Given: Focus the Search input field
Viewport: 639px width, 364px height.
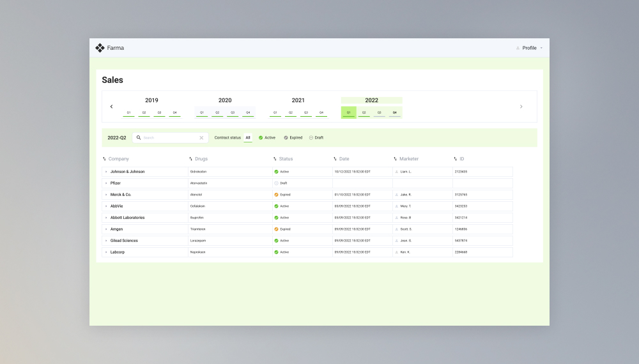Looking at the screenshot, I should (x=171, y=138).
